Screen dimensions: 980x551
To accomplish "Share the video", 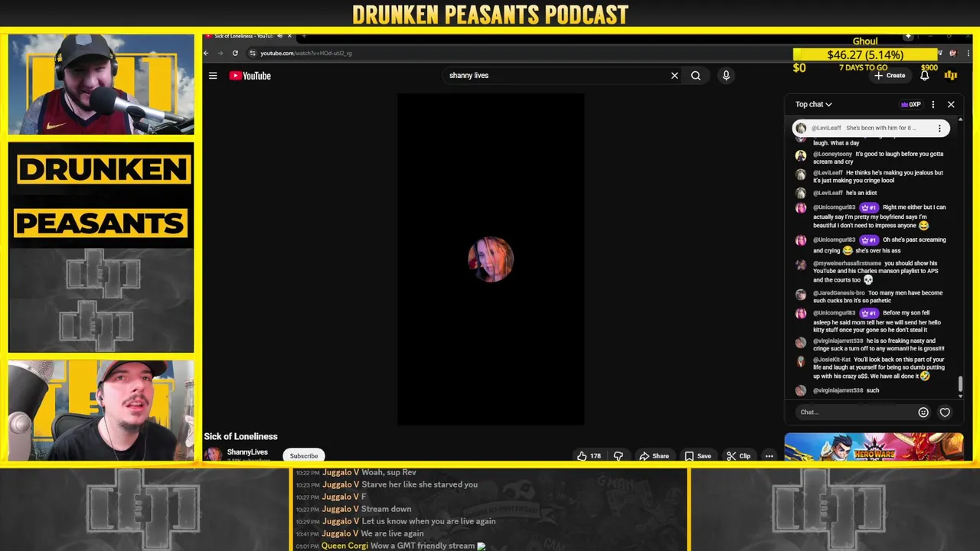I will pyautogui.click(x=655, y=456).
